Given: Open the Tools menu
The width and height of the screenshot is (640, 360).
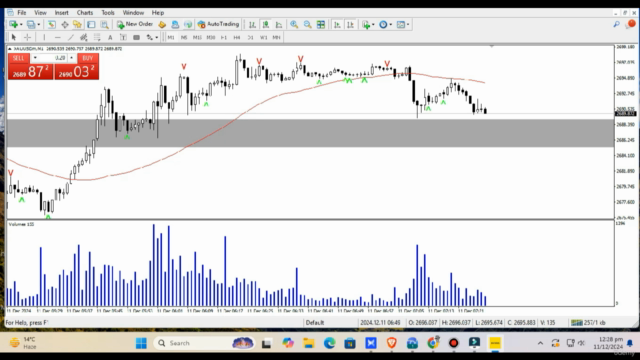Looking at the screenshot, I should [108, 13].
